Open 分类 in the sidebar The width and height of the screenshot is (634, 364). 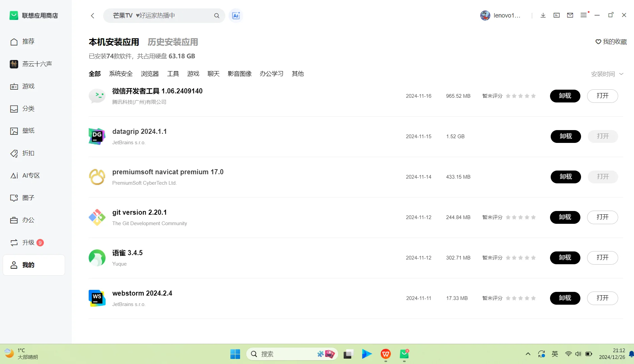pyautogui.click(x=34, y=109)
